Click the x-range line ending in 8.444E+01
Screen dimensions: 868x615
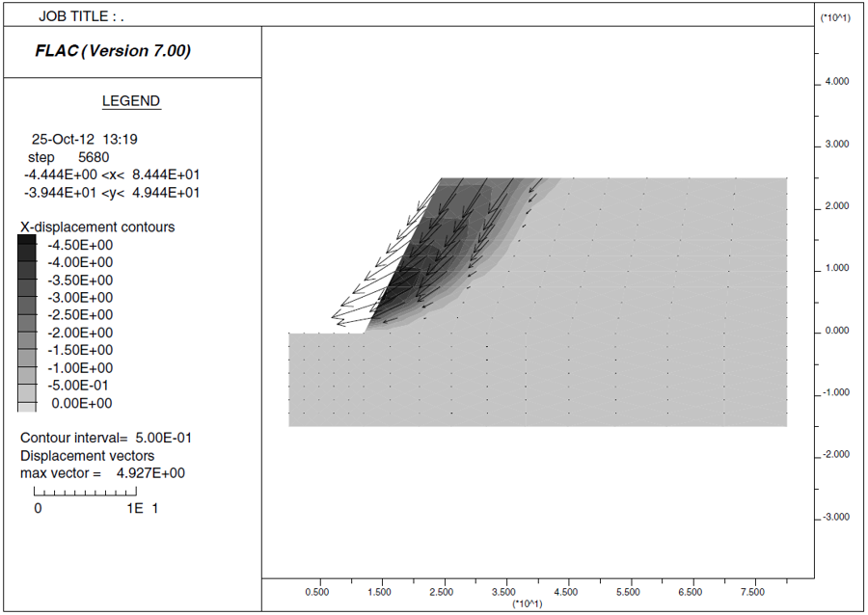(112, 174)
